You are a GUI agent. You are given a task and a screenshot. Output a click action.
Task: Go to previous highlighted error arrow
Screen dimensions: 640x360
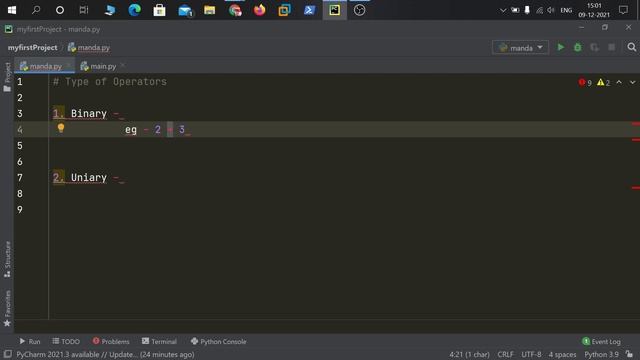pyautogui.click(x=619, y=82)
